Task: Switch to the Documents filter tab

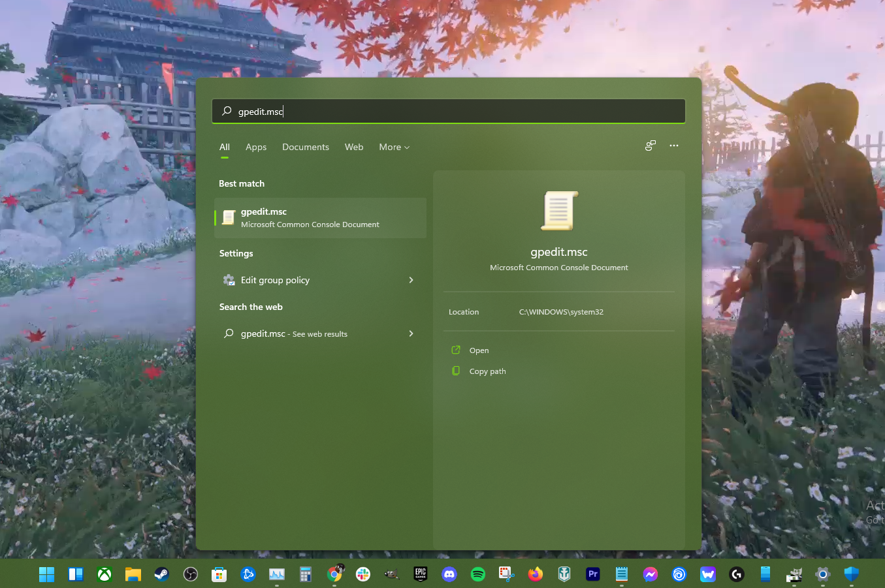Action: click(306, 147)
